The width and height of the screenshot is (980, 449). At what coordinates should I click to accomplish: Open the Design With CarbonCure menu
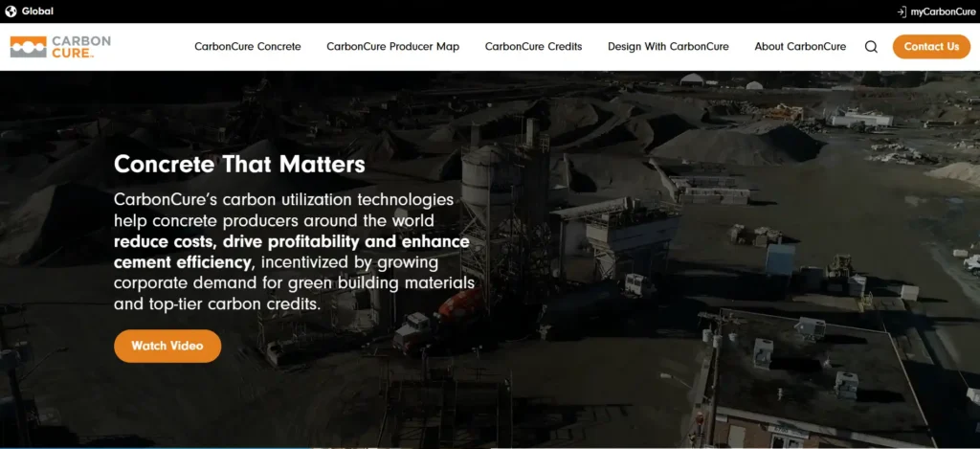tap(668, 46)
